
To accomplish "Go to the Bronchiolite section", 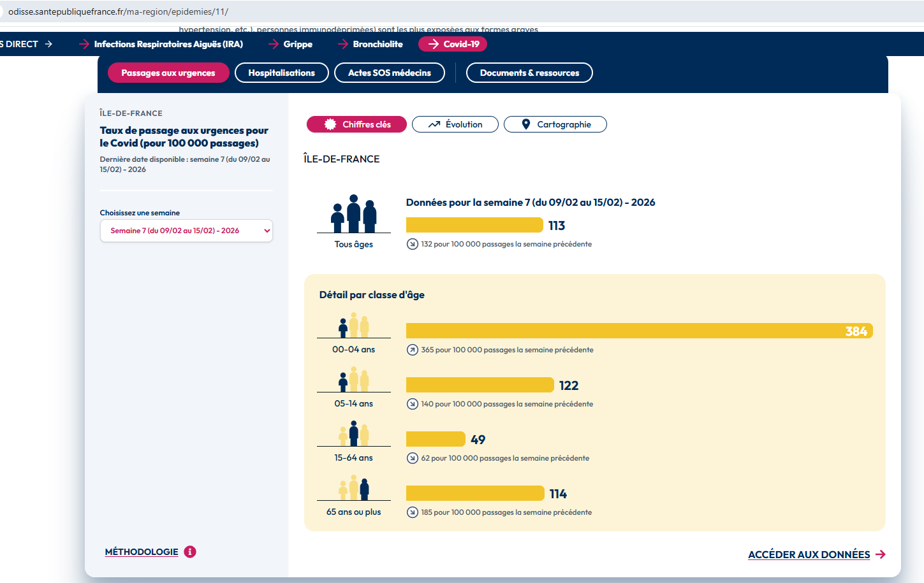I will [x=378, y=44].
